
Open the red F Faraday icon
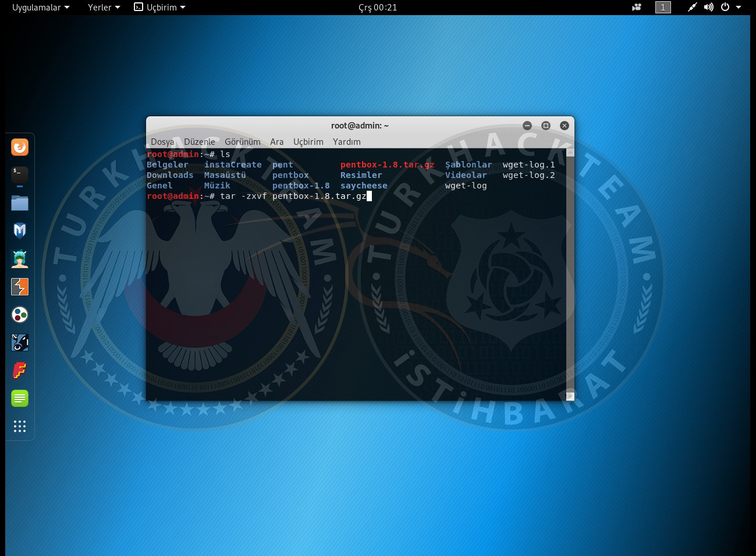point(20,370)
